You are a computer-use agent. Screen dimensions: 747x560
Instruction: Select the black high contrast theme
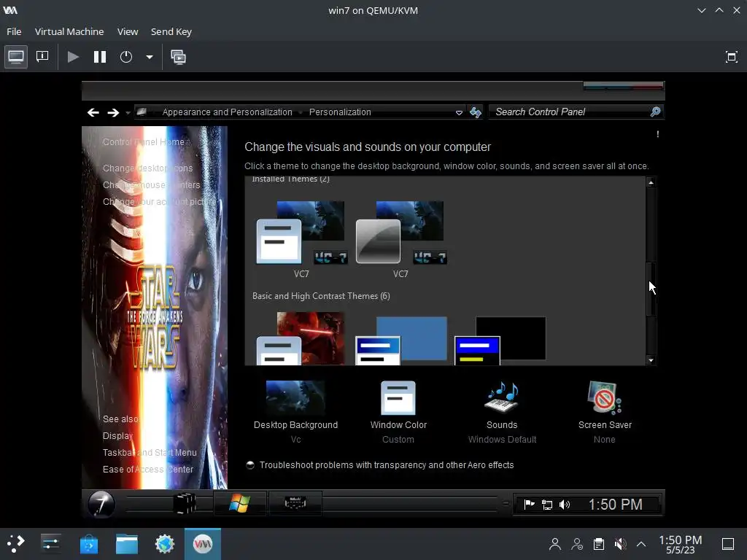(x=500, y=341)
